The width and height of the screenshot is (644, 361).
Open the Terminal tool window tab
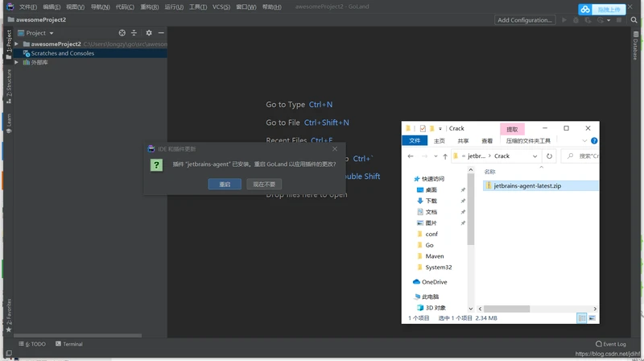pos(69,344)
